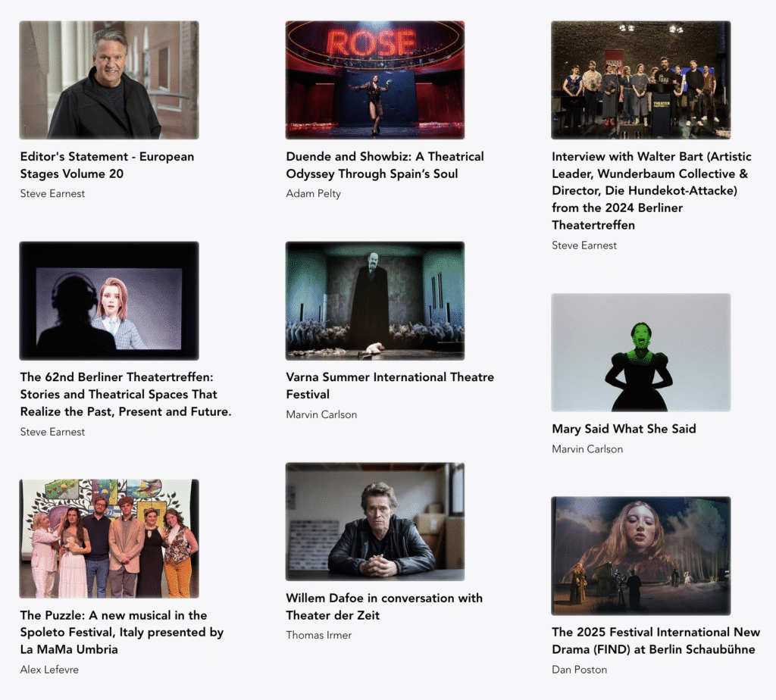The image size is (776, 700).
Task: Open 'Mary Said What She Said' title
Action: click(x=624, y=429)
